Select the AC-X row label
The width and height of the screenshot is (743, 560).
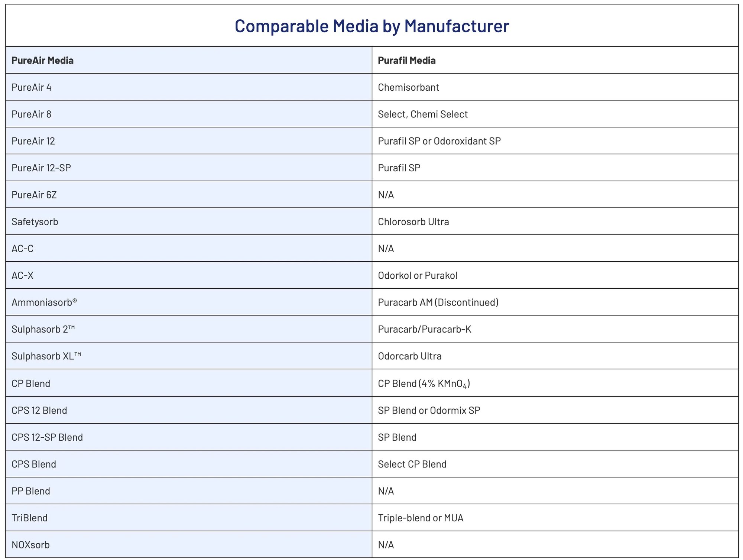(x=23, y=275)
